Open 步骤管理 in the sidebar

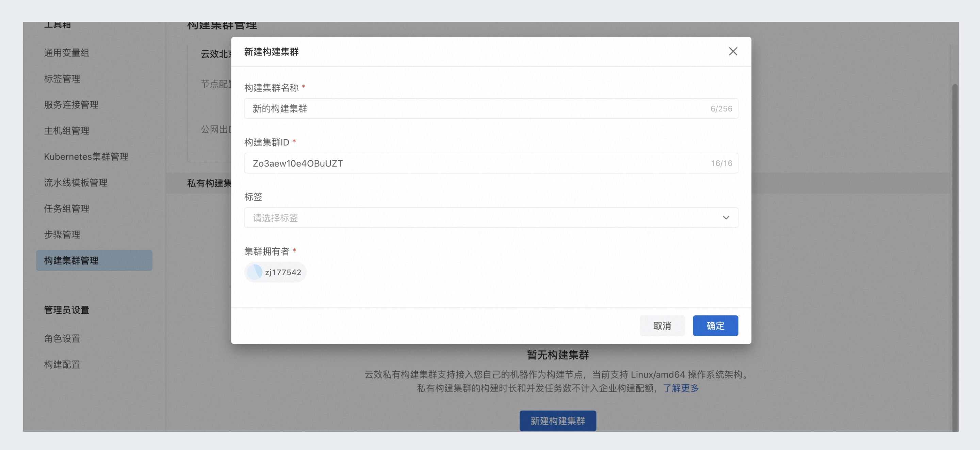click(62, 235)
